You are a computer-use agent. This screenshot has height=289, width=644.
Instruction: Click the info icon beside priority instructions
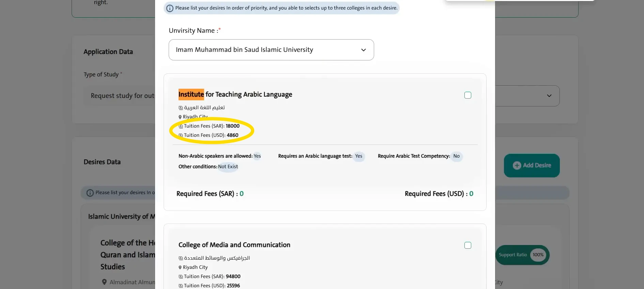[x=170, y=8]
